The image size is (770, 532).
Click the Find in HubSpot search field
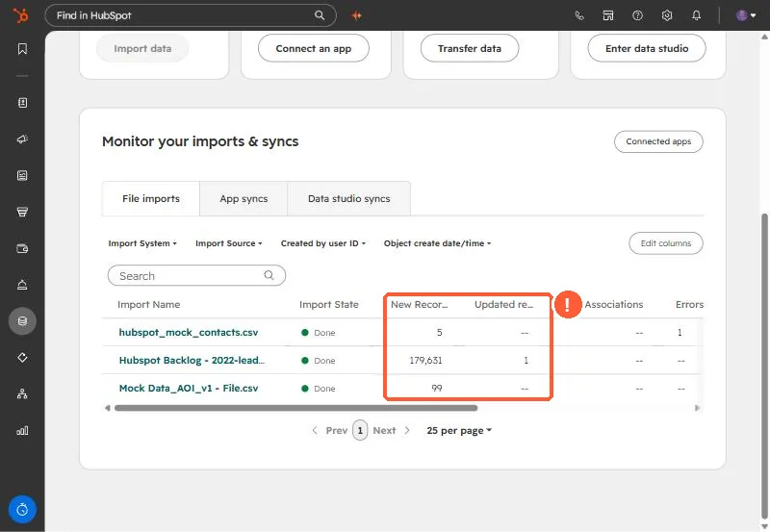coord(191,15)
